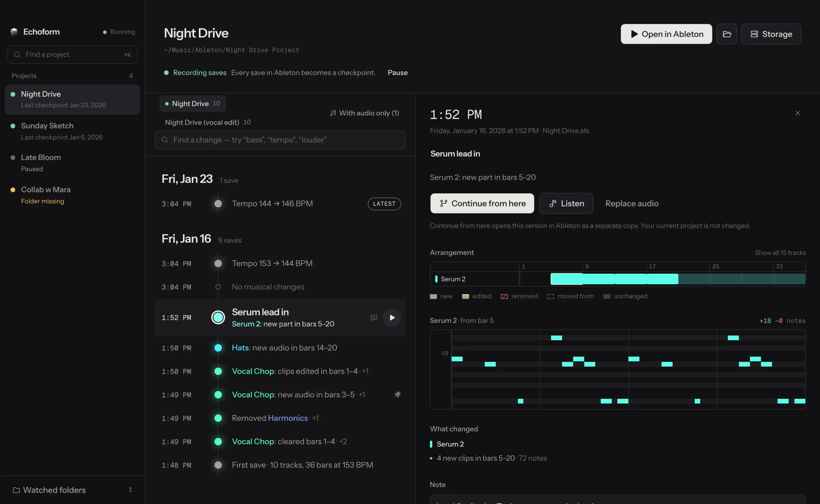Click the +1 more on Removed Harmonics

[315, 418]
